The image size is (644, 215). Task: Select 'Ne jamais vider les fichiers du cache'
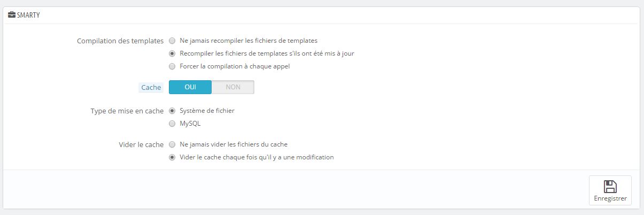click(172, 144)
